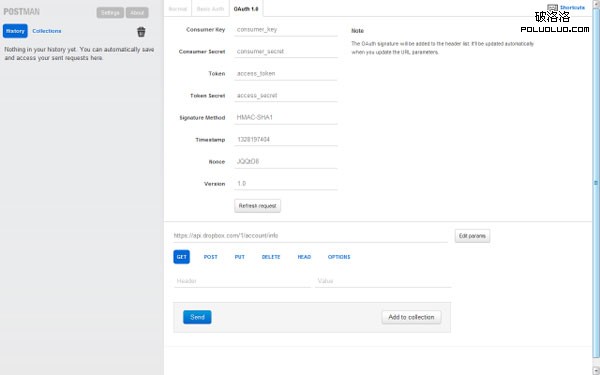Click the request URL input field

click(x=310, y=236)
